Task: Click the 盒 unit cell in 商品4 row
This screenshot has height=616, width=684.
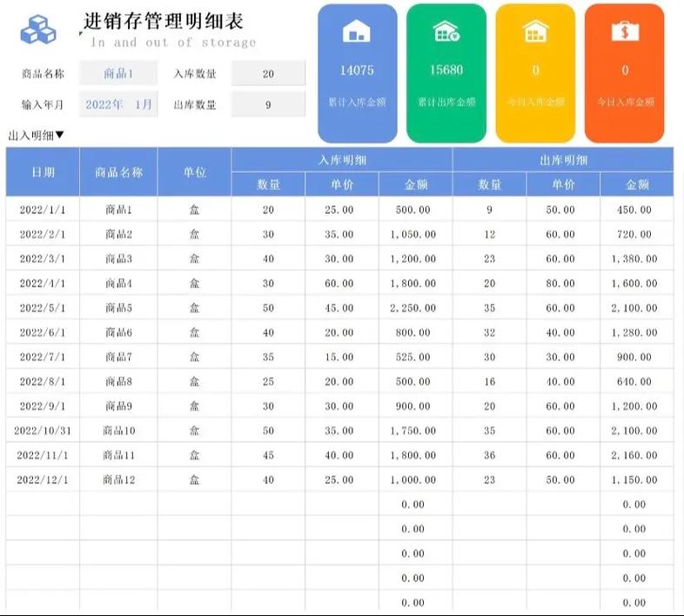Action: pos(195,283)
